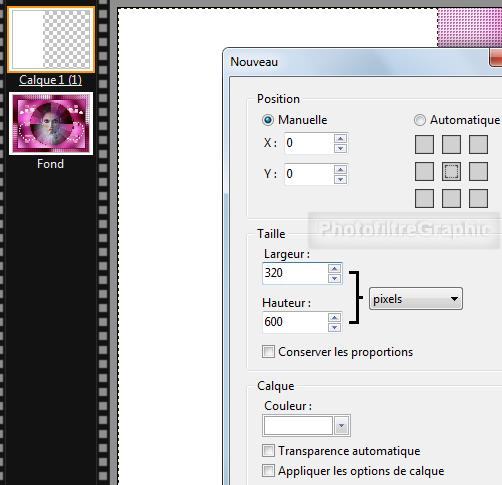This screenshot has width=502, height=485.
Task: Select the bottom-right automatic position square
Action: coord(478,199)
